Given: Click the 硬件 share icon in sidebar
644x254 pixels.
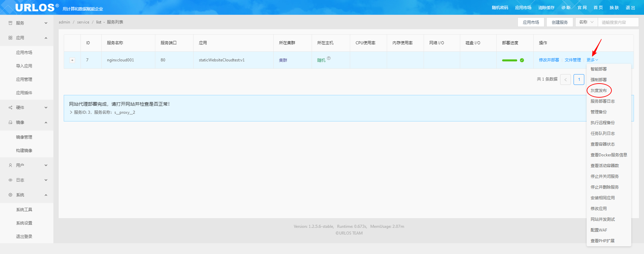Looking at the screenshot, I should pos(10,108).
